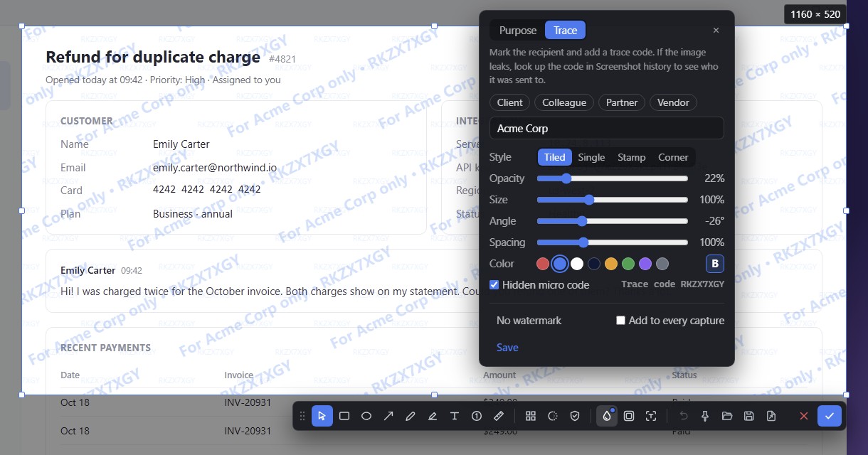Select the rounded frame border tool

pyautogui.click(x=629, y=416)
